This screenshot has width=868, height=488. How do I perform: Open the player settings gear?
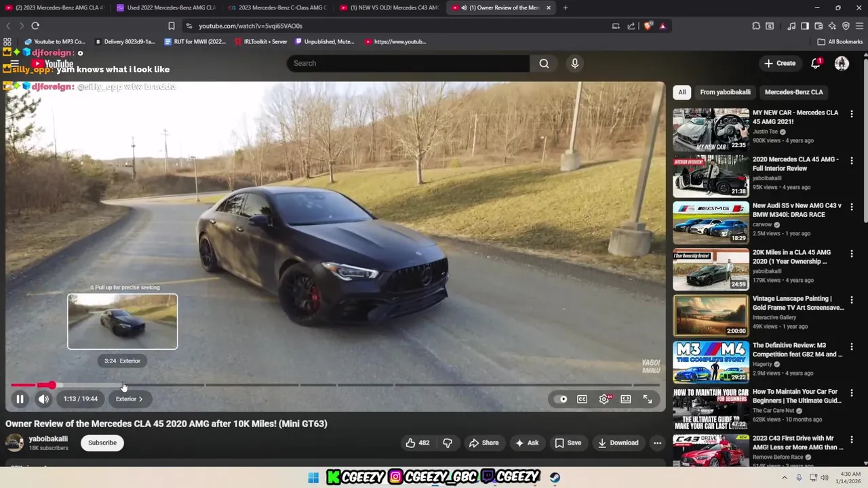(604, 399)
